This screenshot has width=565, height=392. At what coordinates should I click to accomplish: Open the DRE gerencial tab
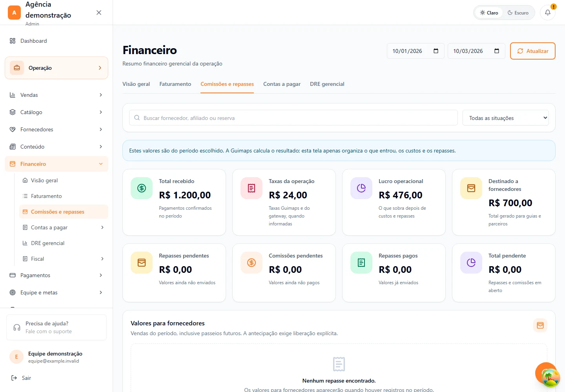[x=327, y=84]
